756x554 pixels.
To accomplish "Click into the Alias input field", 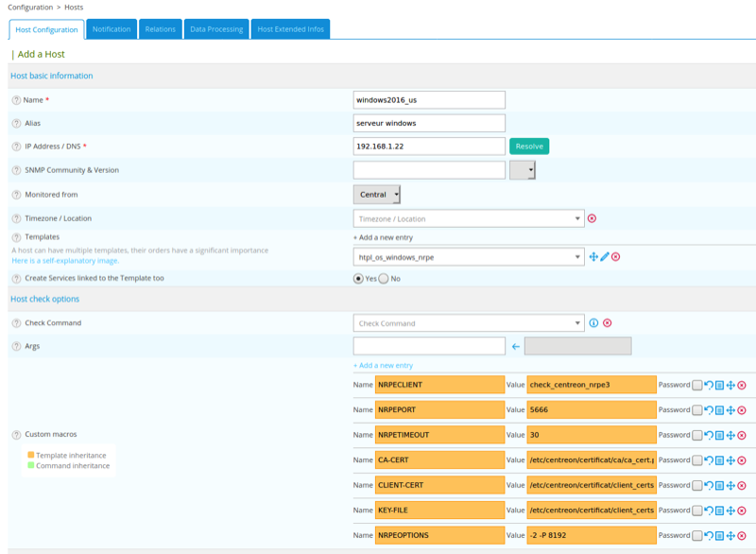I will [429, 123].
